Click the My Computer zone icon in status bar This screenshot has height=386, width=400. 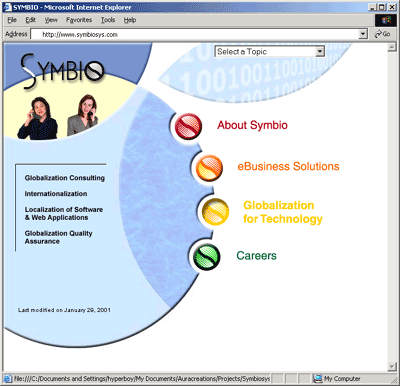[318, 379]
